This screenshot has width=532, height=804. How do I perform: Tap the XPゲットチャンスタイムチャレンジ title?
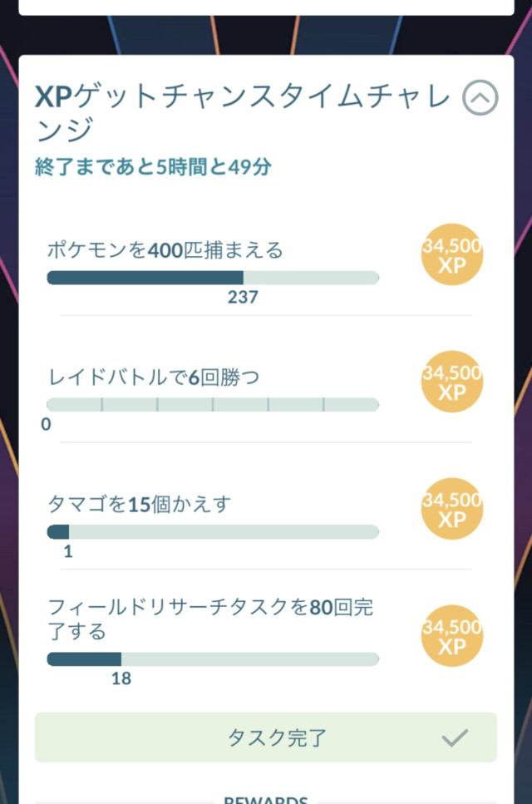pyautogui.click(x=241, y=113)
